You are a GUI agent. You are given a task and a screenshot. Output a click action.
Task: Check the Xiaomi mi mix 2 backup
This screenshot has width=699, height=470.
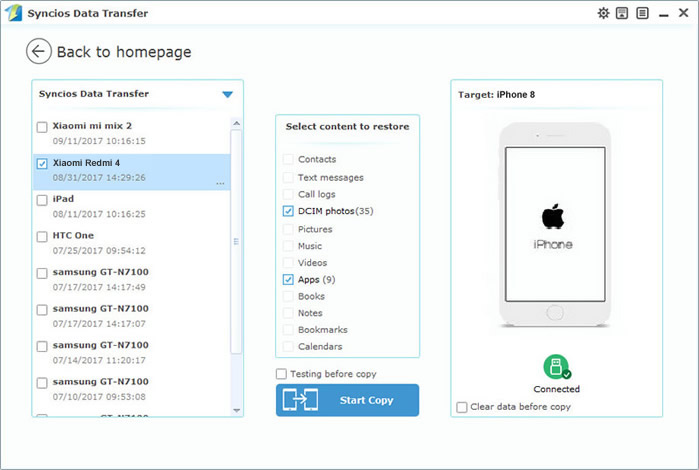tap(42, 127)
